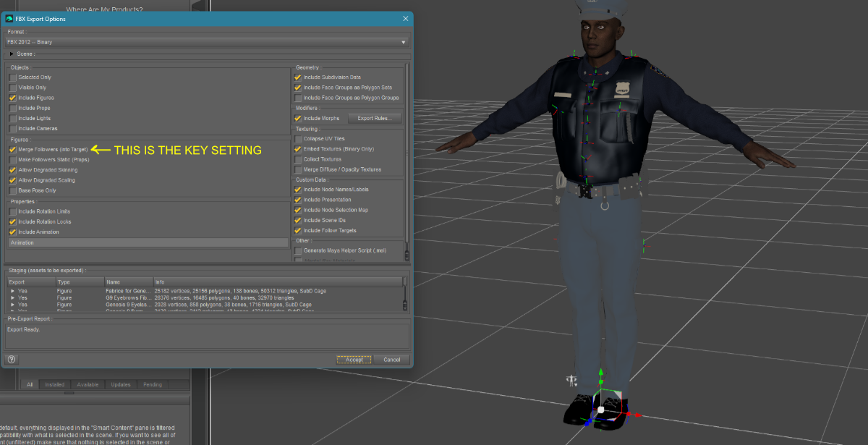Switch to the Installed tab

[x=54, y=385]
